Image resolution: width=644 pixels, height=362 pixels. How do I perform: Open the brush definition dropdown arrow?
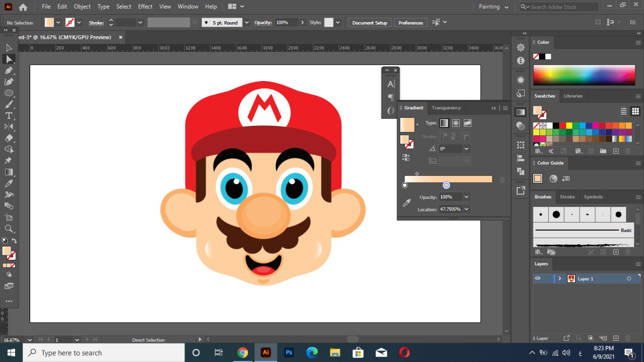pos(247,23)
